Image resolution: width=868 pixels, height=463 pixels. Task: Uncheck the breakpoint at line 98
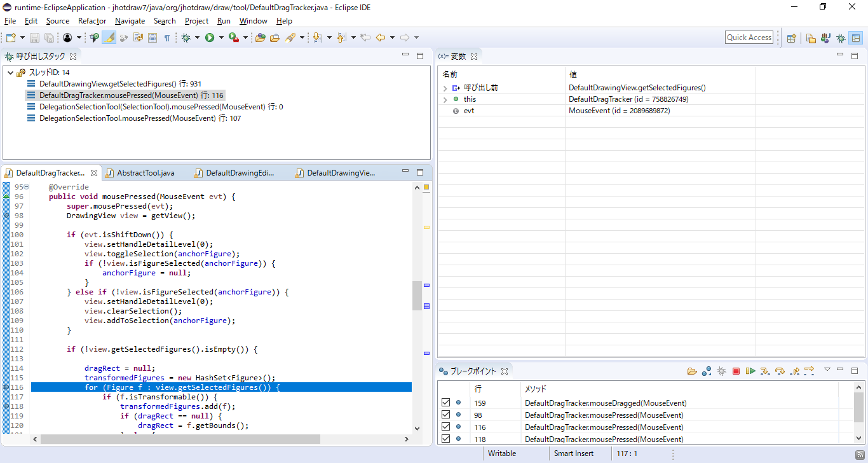tap(445, 415)
